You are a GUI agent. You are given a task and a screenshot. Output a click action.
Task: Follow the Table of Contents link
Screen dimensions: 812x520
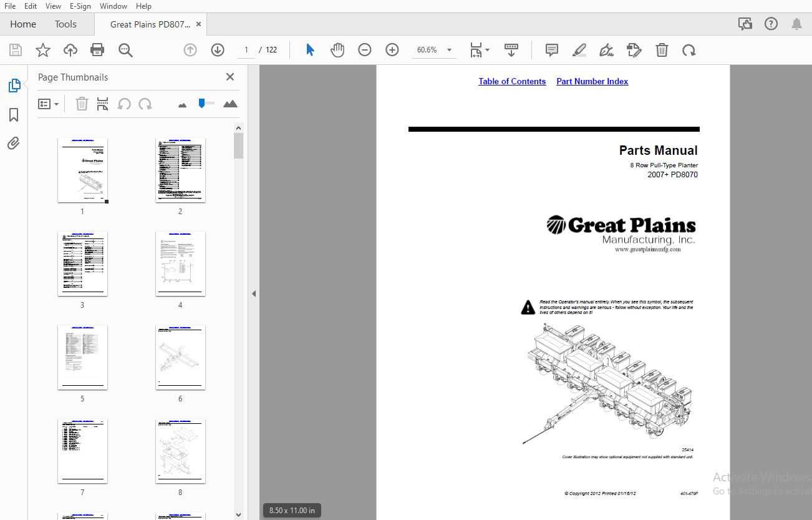pyautogui.click(x=512, y=82)
